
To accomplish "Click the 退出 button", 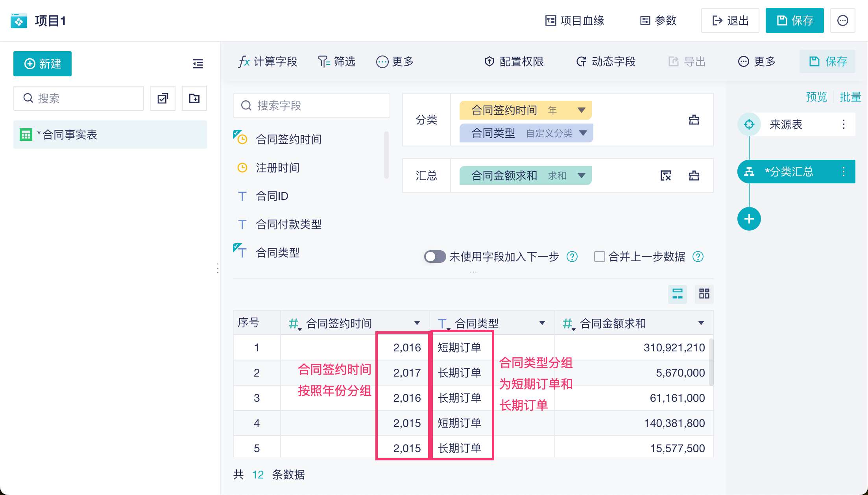I will (x=730, y=20).
